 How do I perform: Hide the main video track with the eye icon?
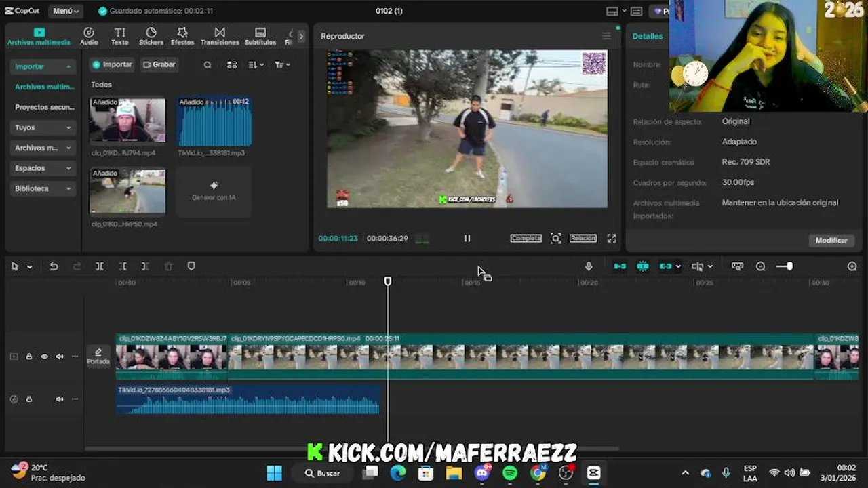click(45, 357)
